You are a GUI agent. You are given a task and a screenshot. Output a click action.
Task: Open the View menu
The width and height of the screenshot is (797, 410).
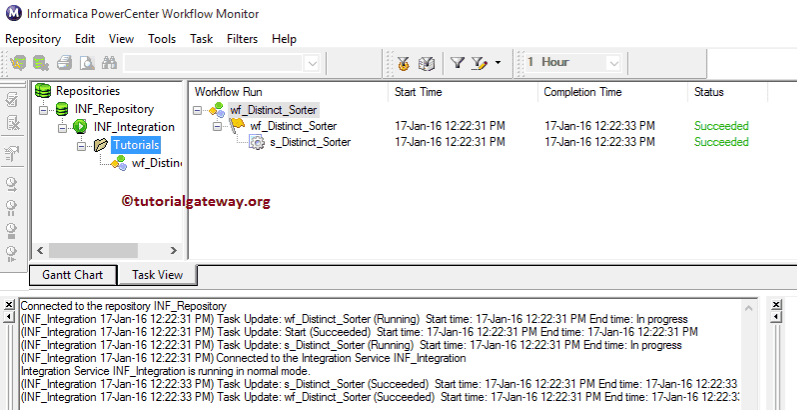click(121, 39)
